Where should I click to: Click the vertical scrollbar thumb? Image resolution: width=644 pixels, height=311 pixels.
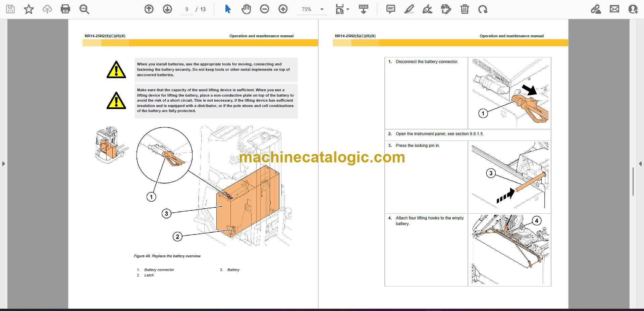point(633,182)
